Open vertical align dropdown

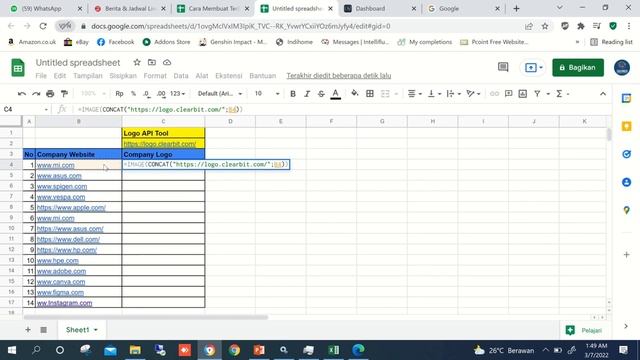tap(434, 94)
